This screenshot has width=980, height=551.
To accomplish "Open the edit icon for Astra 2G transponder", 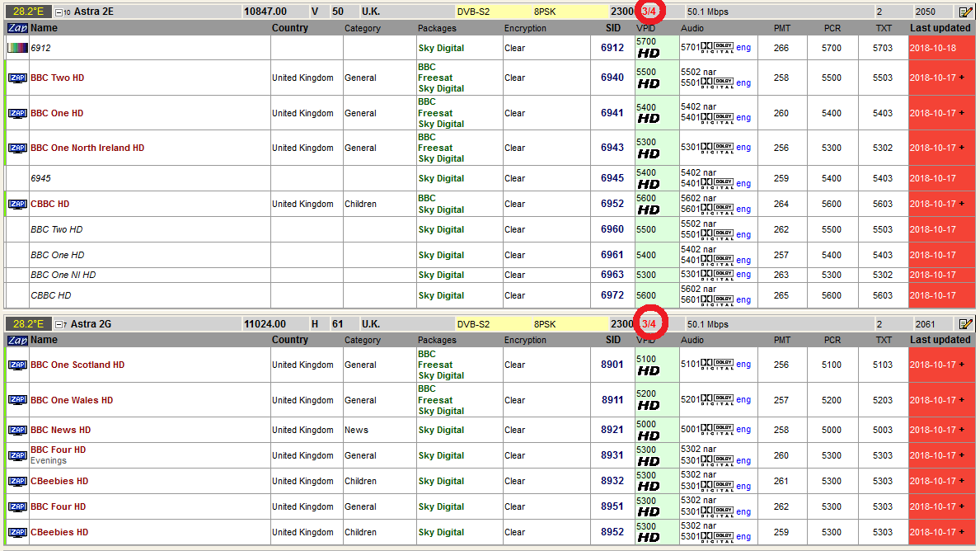I will (966, 324).
